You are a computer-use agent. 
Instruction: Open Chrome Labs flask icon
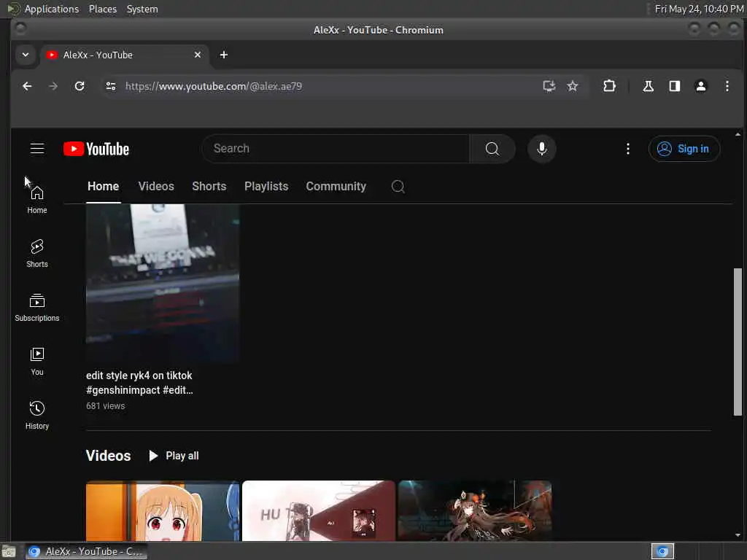648,86
